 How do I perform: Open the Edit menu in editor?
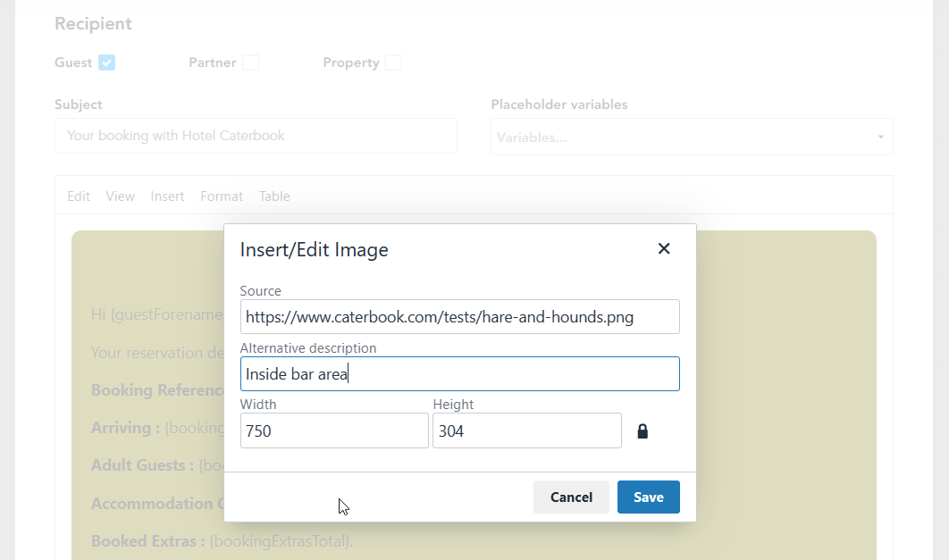coord(79,196)
